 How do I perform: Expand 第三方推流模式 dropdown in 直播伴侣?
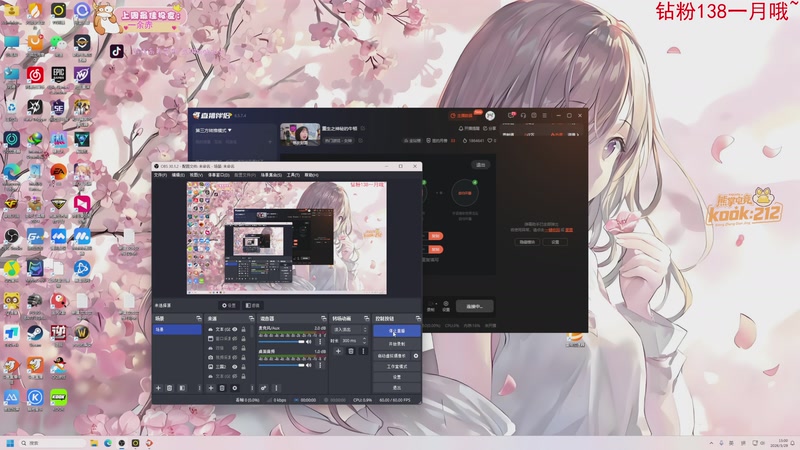coord(213,130)
